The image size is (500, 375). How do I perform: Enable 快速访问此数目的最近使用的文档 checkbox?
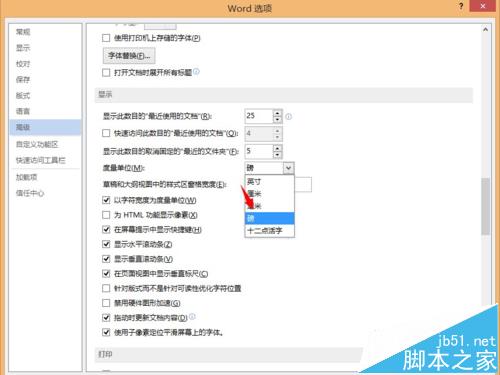106,133
